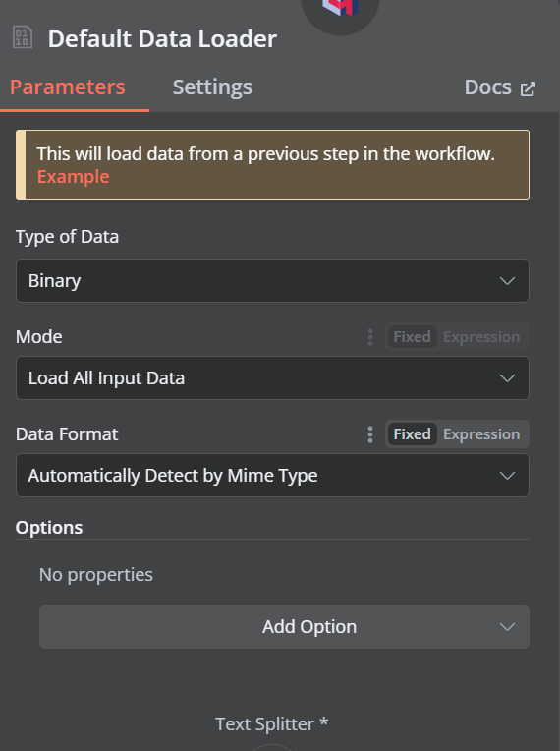Open the Mode dropdown showing Load All Input Data
Screen dimensions: 560x751
272,377
